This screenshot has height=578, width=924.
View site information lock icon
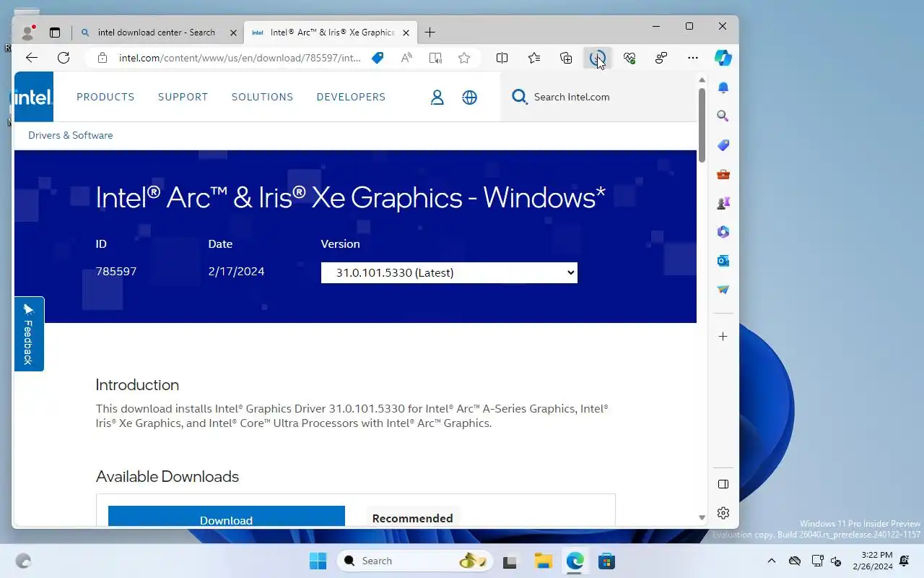click(x=103, y=58)
